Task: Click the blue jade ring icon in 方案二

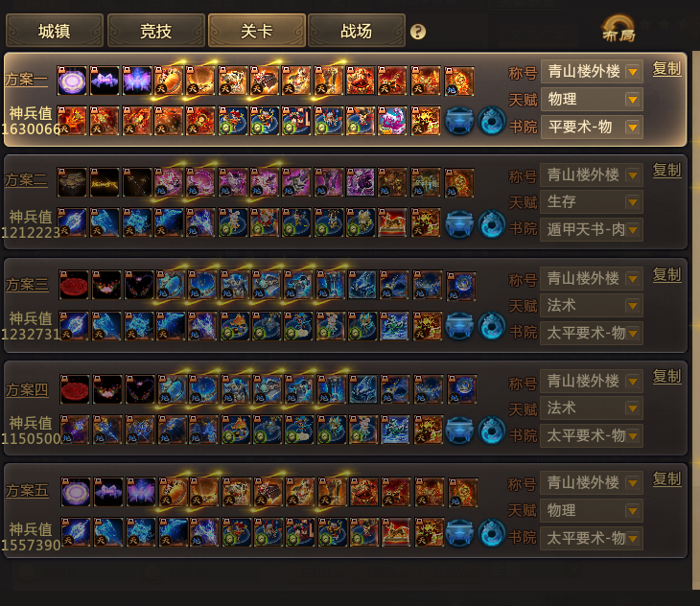Action: pos(492,224)
